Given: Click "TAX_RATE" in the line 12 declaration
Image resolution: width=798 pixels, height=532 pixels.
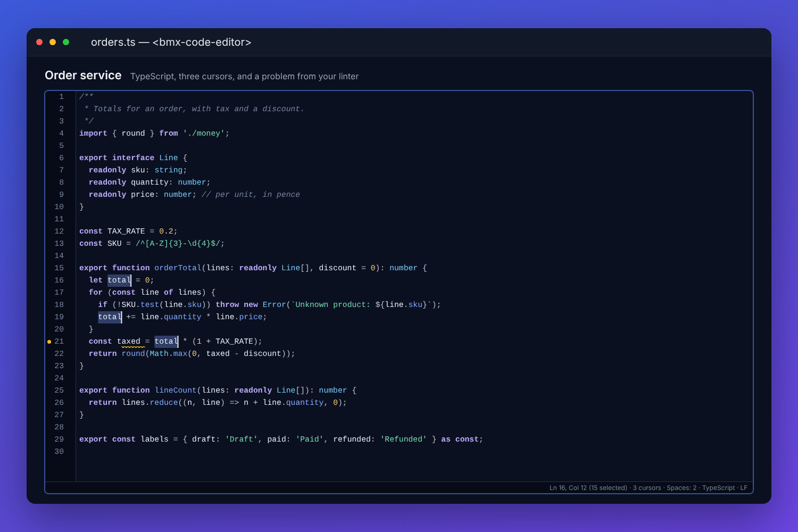Looking at the screenshot, I should point(126,231).
